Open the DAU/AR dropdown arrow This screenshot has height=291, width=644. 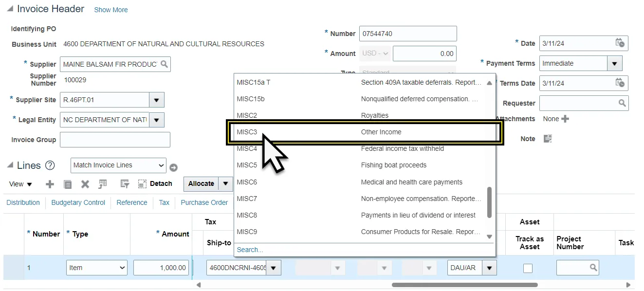[x=489, y=268]
